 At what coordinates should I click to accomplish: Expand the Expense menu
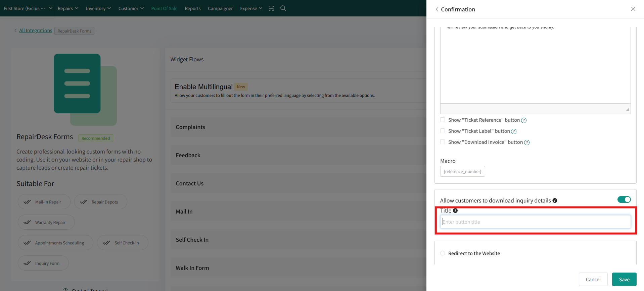[251, 8]
